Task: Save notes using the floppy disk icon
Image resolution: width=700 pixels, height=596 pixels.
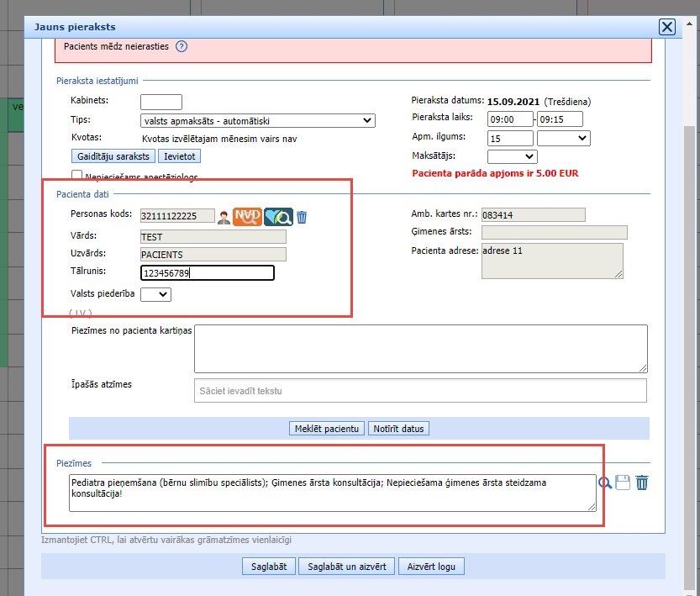Action: 623,483
